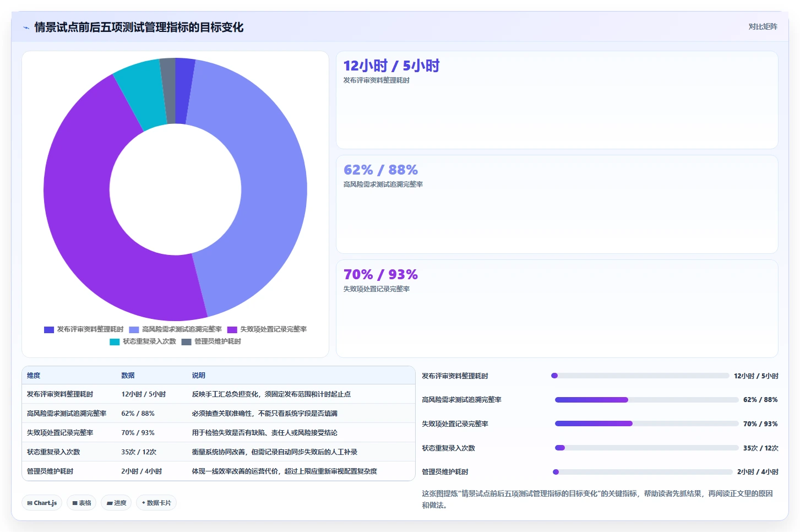Click progress value 35次 / 12次
This screenshot has width=800, height=532.
(x=761, y=448)
